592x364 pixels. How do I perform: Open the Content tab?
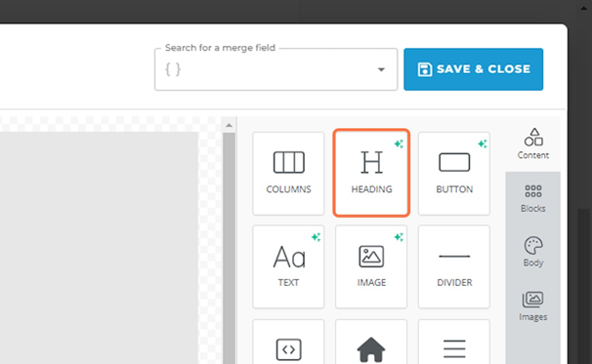click(533, 144)
